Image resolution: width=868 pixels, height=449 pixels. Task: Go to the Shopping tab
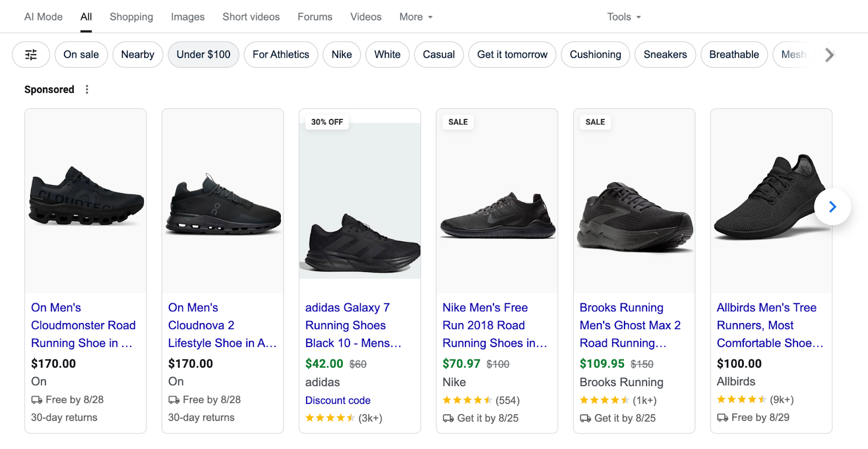click(x=131, y=17)
